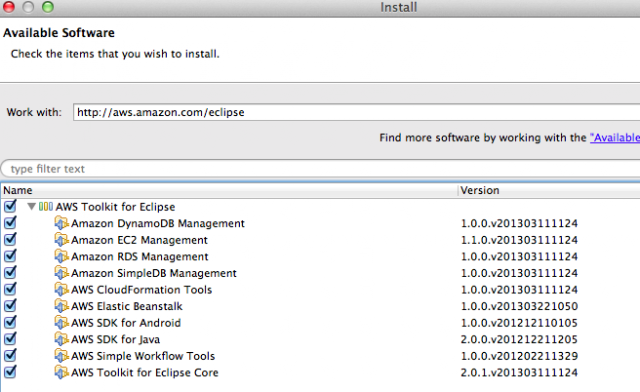Viewport: 640px width, 392px height.
Task: Select AWS CloudFormation Tools entry
Action: (142, 290)
